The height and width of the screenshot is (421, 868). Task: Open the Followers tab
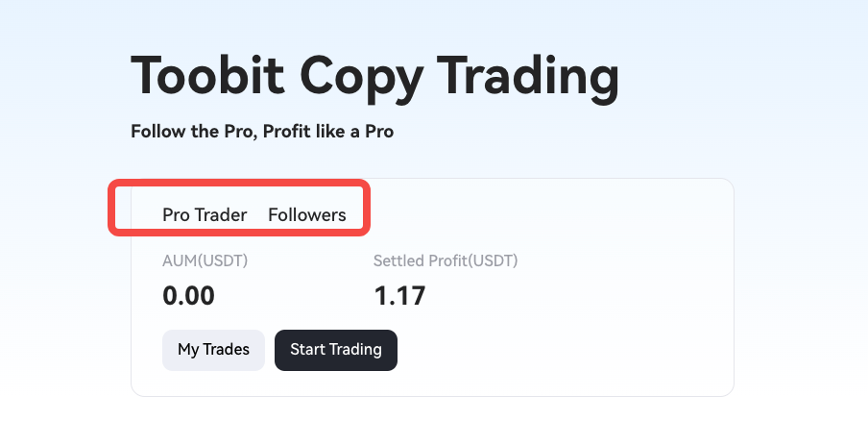tap(306, 215)
